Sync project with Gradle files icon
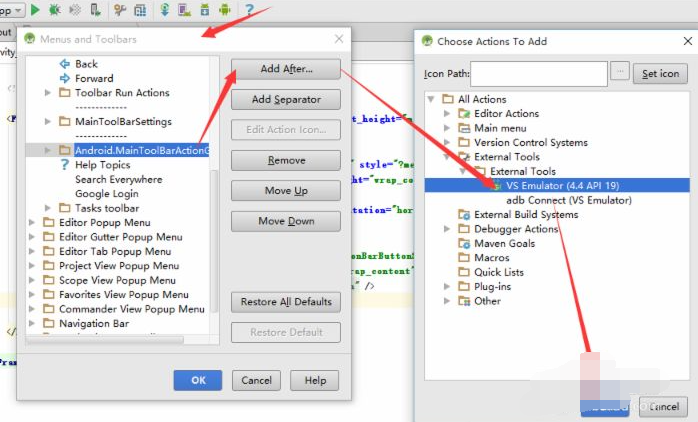The image size is (698, 422). click(165, 9)
